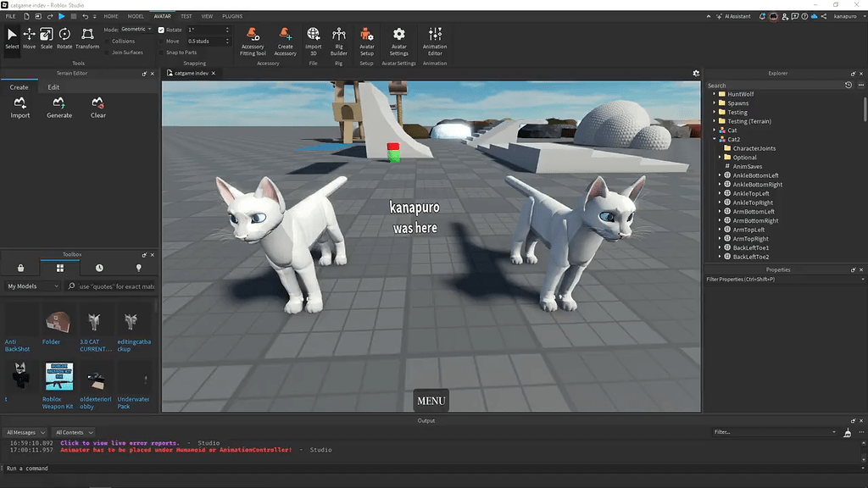This screenshot has width=868, height=488.
Task: Open the FILE menu
Action: (x=10, y=17)
